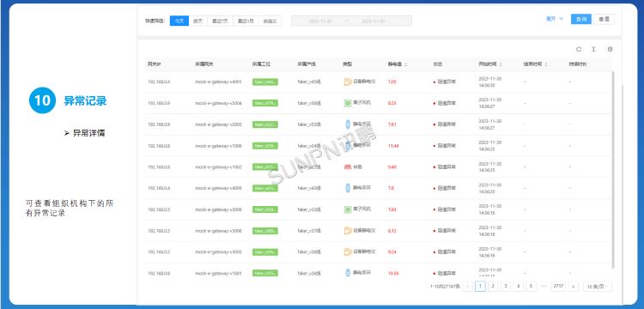Click the mock-e-gateway-v1006 cell

218,146
